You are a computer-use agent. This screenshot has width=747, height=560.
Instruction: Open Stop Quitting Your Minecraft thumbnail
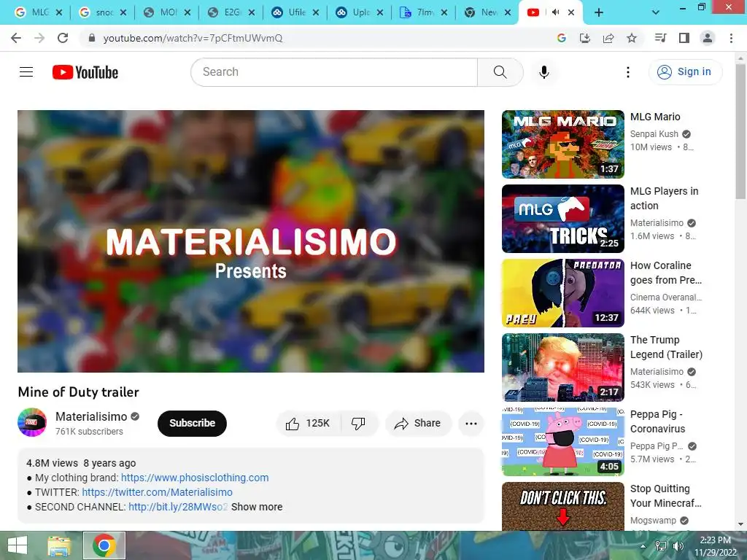562,506
